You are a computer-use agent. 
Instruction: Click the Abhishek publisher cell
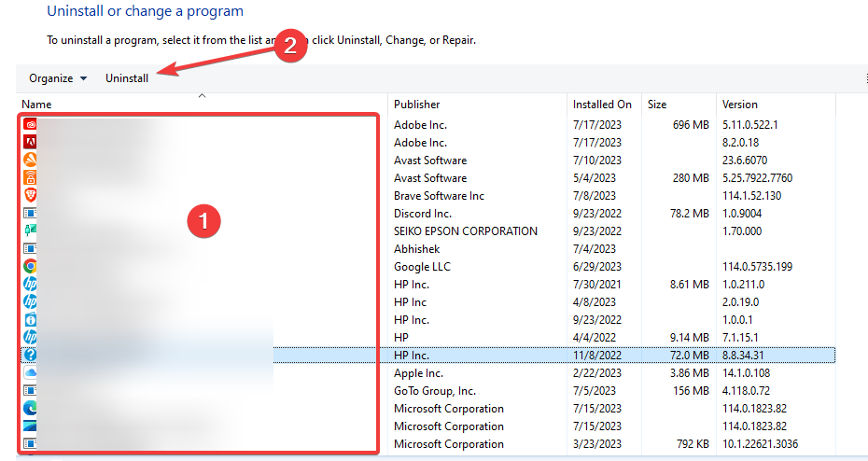(417, 248)
